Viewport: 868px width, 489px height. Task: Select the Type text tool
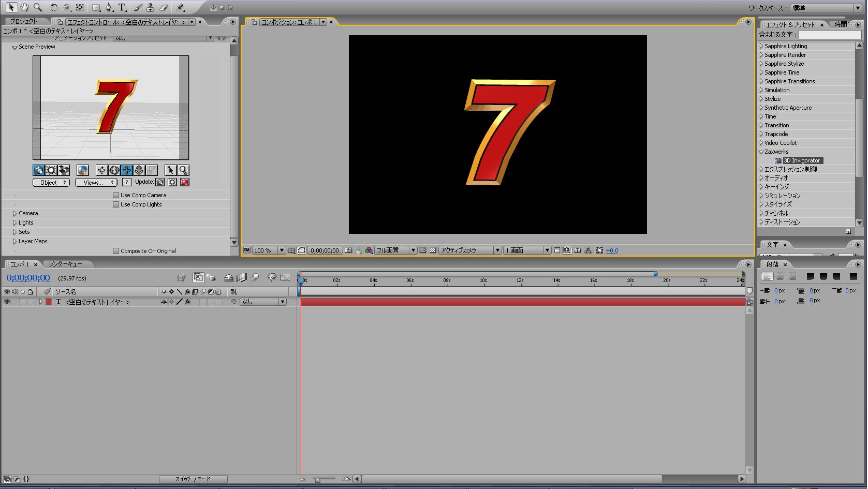pyautogui.click(x=122, y=7)
